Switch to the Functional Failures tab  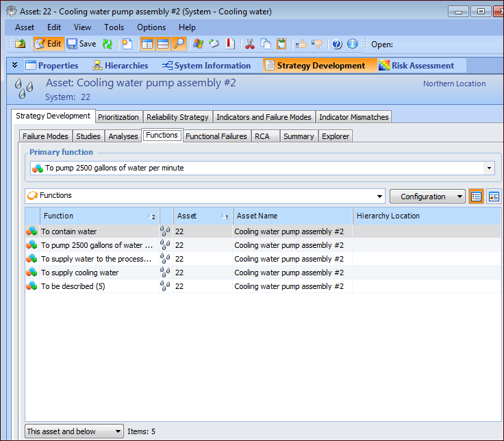tap(216, 136)
